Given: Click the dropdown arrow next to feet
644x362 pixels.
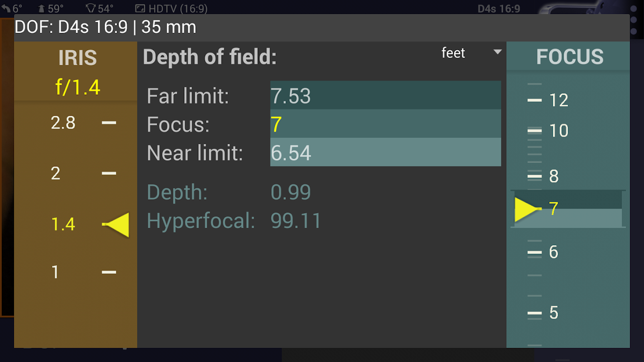Looking at the screenshot, I should (x=497, y=52).
